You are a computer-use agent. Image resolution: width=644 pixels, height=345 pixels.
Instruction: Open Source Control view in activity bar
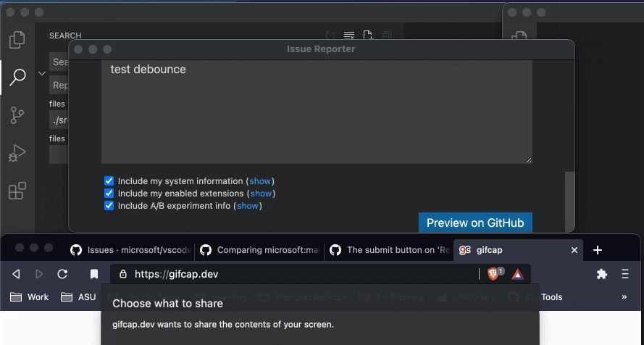[x=17, y=115]
